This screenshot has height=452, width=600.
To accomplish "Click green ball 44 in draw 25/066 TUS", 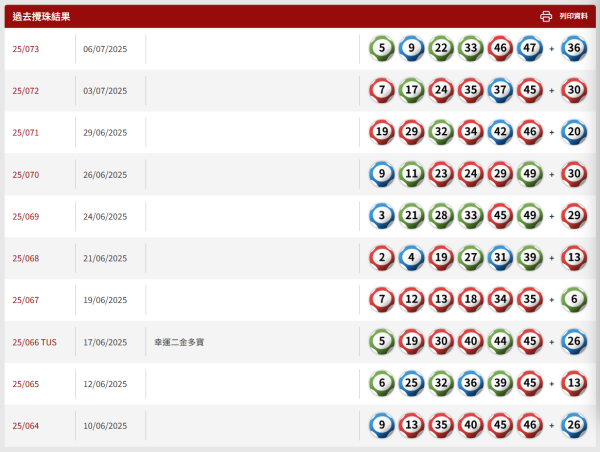I will pos(501,341).
